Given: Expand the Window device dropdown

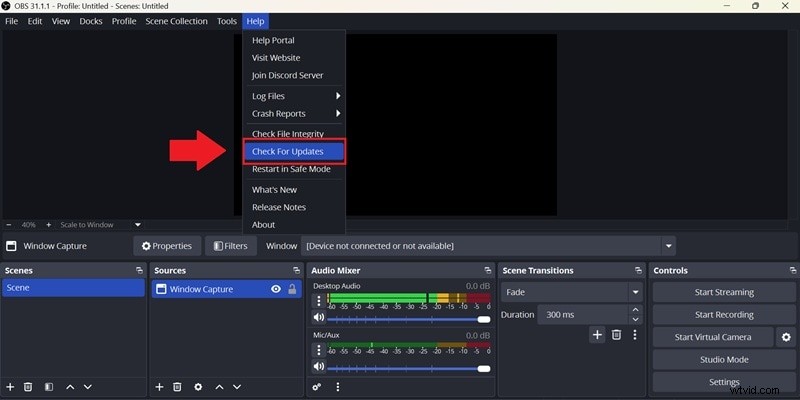Looking at the screenshot, I should (667, 246).
